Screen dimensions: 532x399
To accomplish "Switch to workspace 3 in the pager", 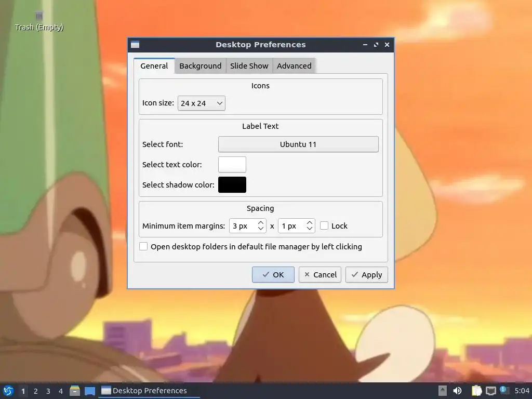I will (x=48, y=391).
